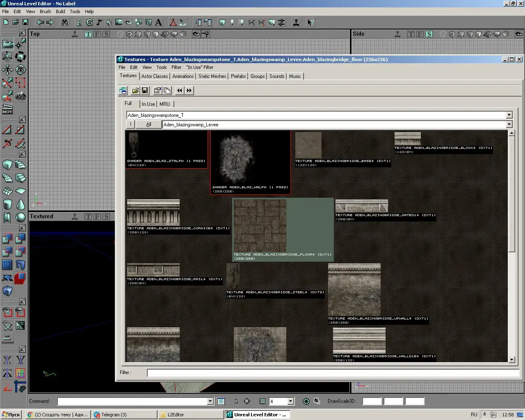Expand Aden_blazingswamp_Levee group dropdown
Viewport: 525px width, 420px height.
pyautogui.click(x=509, y=124)
